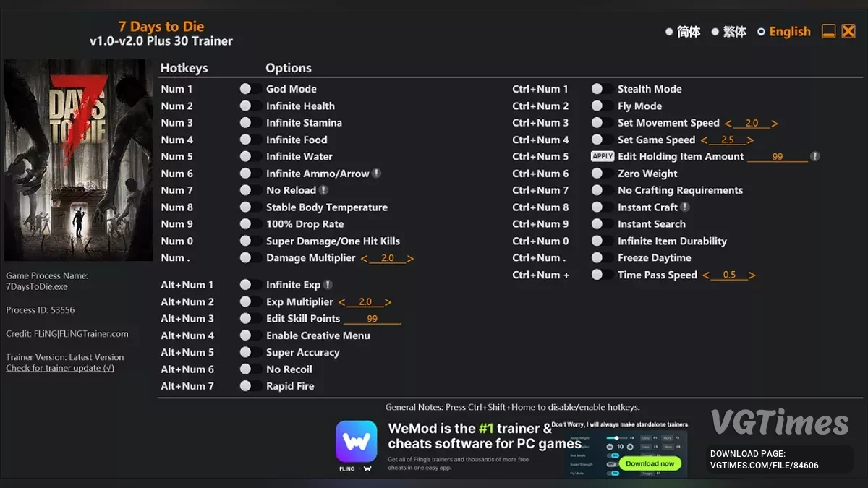Decrease Exp Multiplier value
The height and width of the screenshot is (488, 868).
pos(342,302)
